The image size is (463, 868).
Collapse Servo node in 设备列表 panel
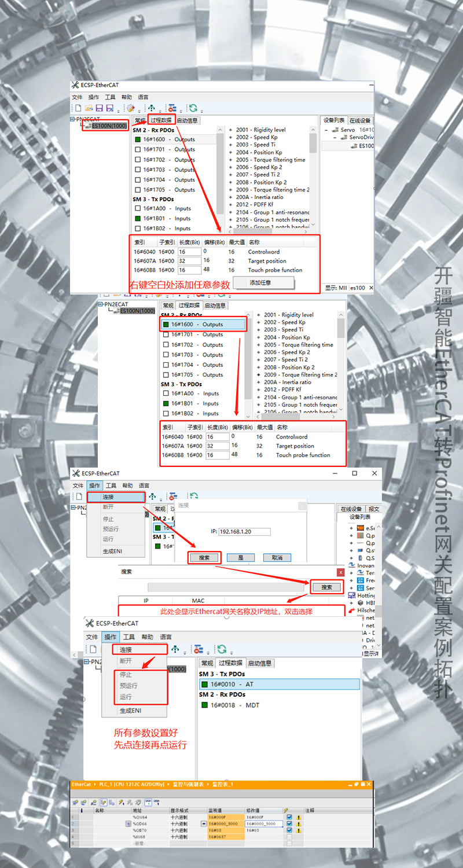(x=326, y=130)
